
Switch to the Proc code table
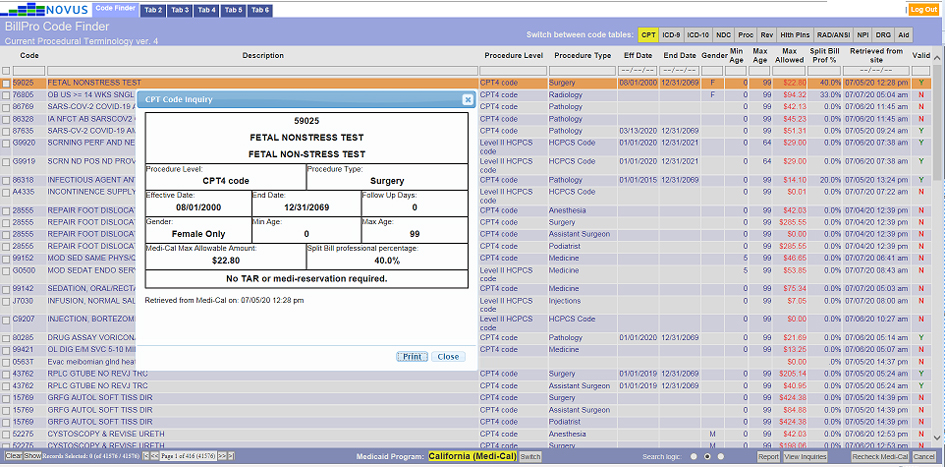pyautogui.click(x=746, y=35)
